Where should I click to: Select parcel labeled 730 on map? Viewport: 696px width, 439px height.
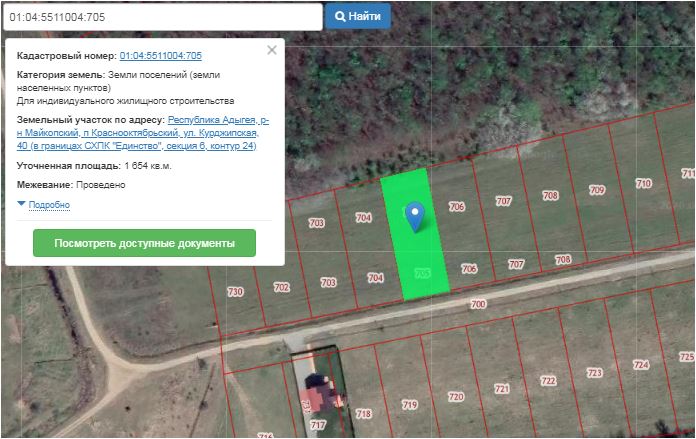click(x=235, y=292)
